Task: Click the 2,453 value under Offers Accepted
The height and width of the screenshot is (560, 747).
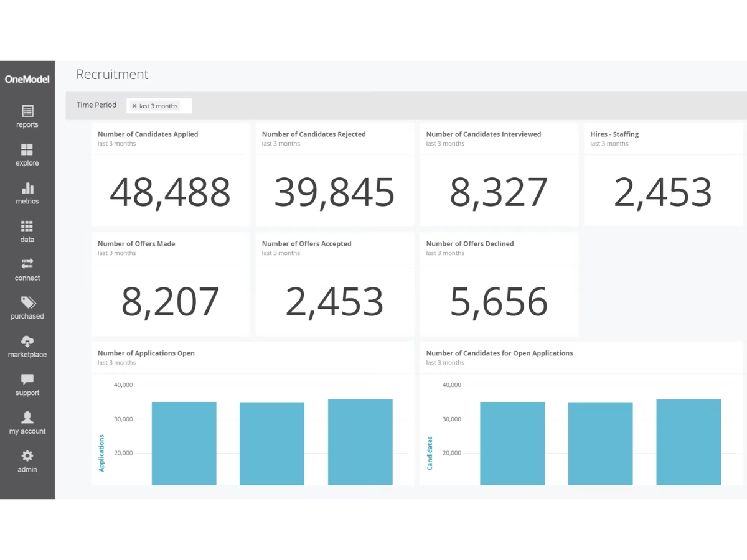Action: [334, 301]
